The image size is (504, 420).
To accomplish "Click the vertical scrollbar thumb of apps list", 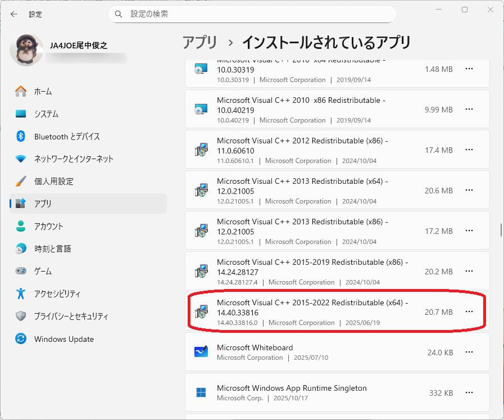I will tap(501, 230).
